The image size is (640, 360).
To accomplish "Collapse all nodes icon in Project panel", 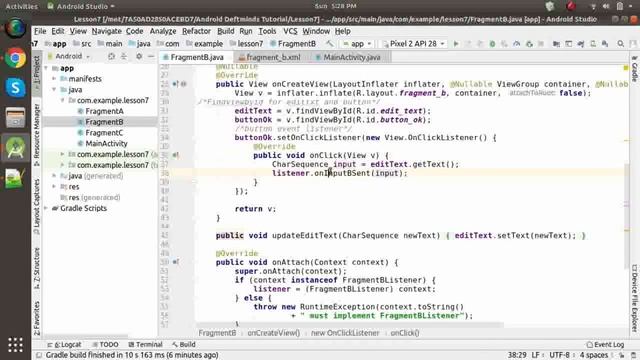I will [124, 56].
